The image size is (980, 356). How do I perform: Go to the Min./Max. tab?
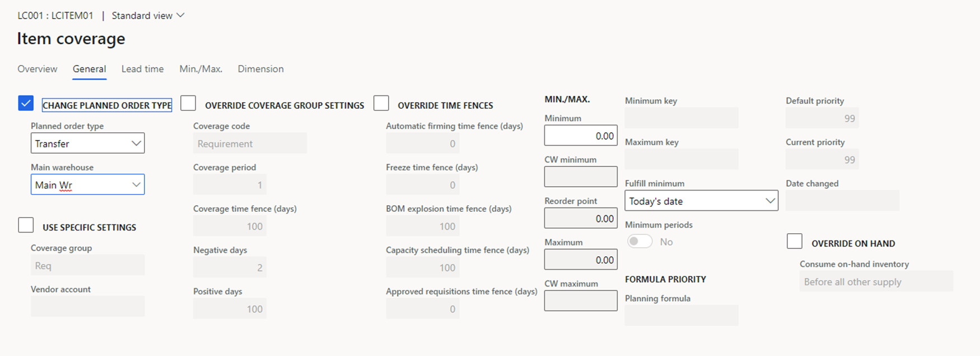pos(200,69)
